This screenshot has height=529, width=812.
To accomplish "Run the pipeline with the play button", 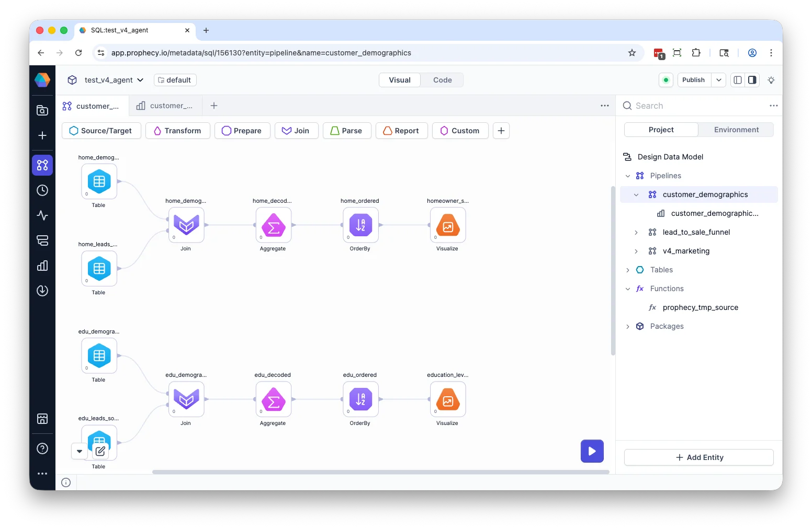I will tap(592, 451).
